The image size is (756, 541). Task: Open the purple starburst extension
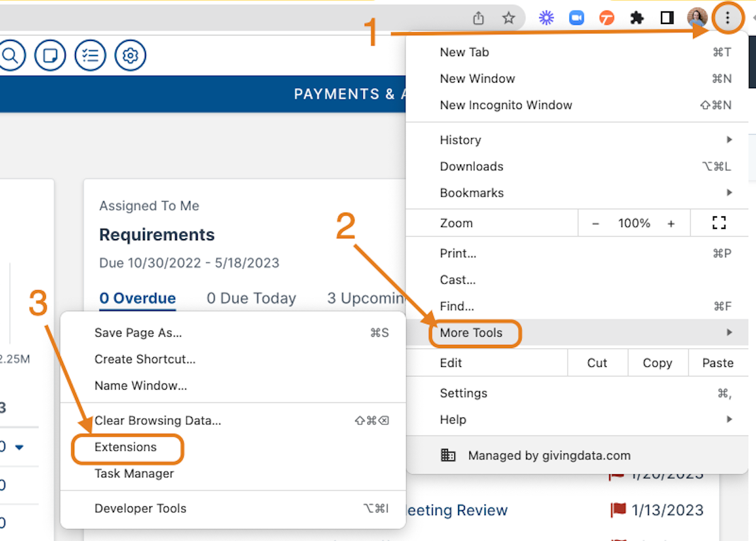(x=546, y=18)
